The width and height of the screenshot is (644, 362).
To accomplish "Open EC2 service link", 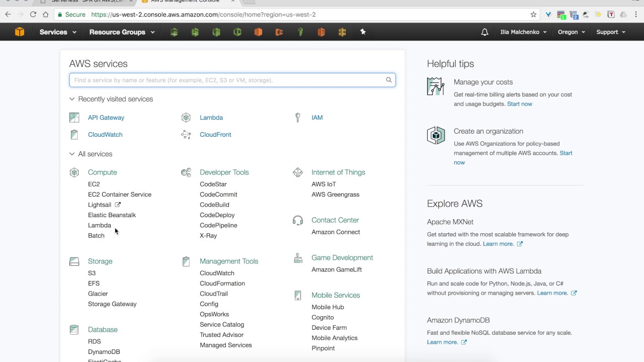I will point(94,185).
